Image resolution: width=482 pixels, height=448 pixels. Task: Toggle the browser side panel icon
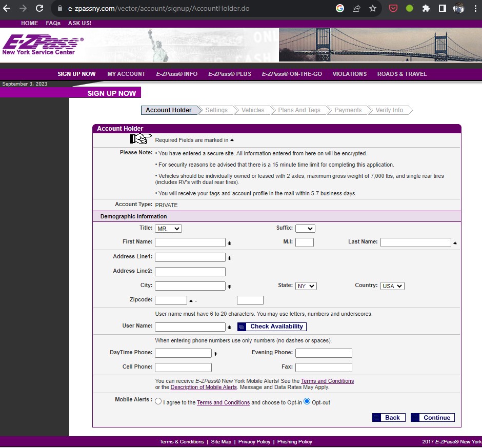point(442,8)
